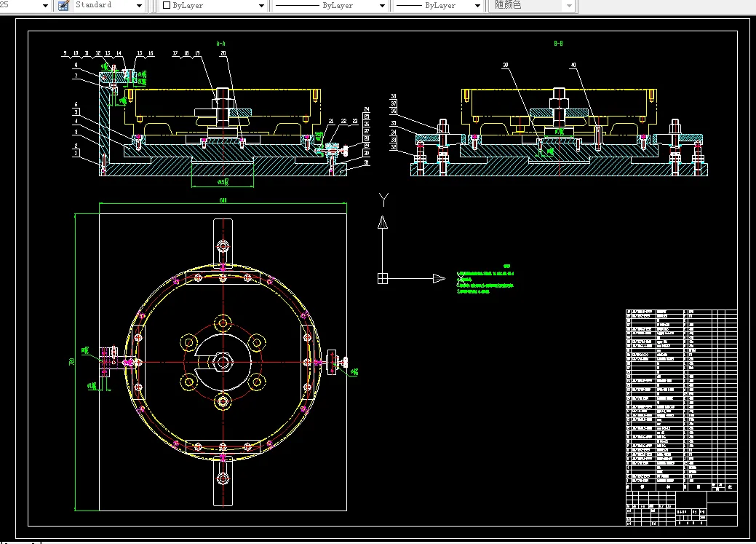
Task: Expand the ByLayer lineweight dropdown
Action: (x=477, y=6)
